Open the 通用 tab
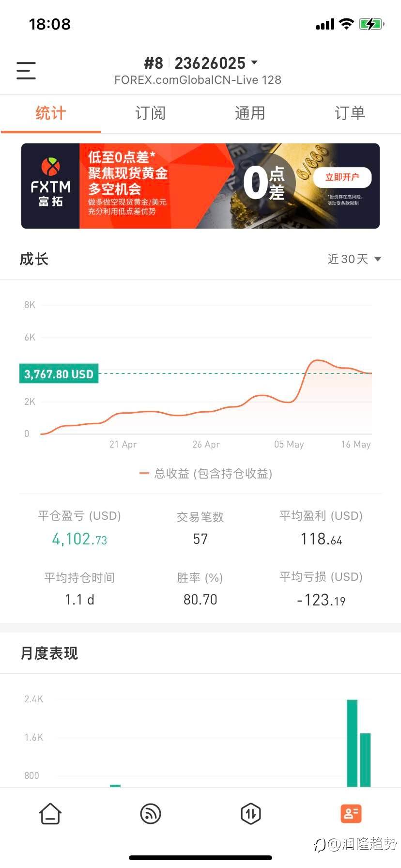Viewport: 401px width, 868px height. [x=250, y=113]
